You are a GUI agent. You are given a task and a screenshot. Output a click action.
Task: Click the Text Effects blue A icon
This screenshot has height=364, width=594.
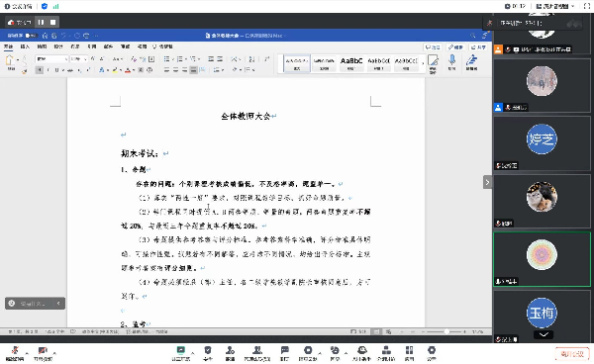click(x=102, y=70)
